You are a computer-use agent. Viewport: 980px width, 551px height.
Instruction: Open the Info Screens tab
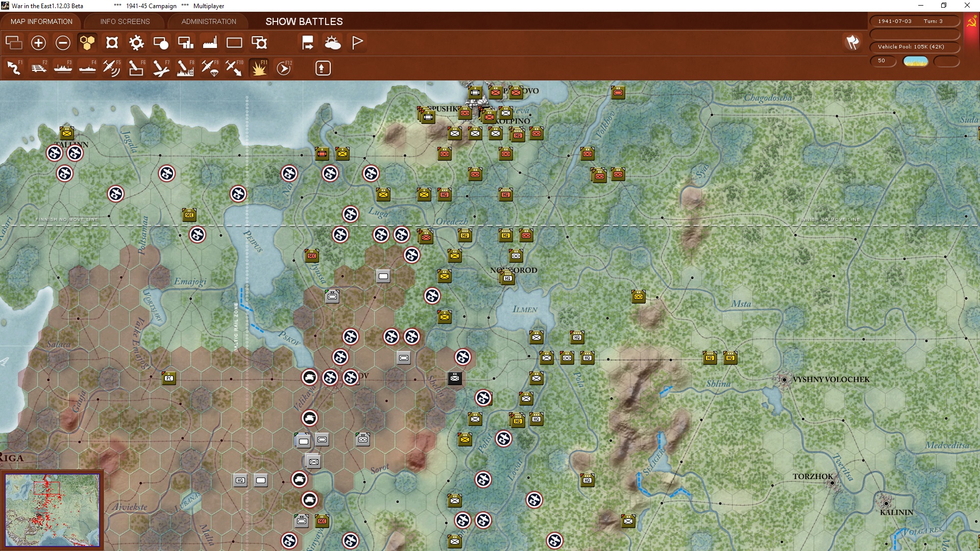click(x=125, y=21)
